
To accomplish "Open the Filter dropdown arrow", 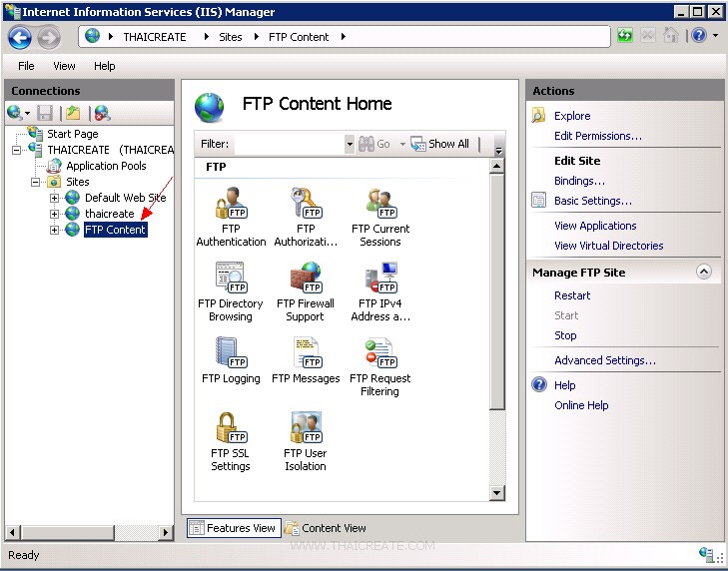I will click(x=350, y=144).
